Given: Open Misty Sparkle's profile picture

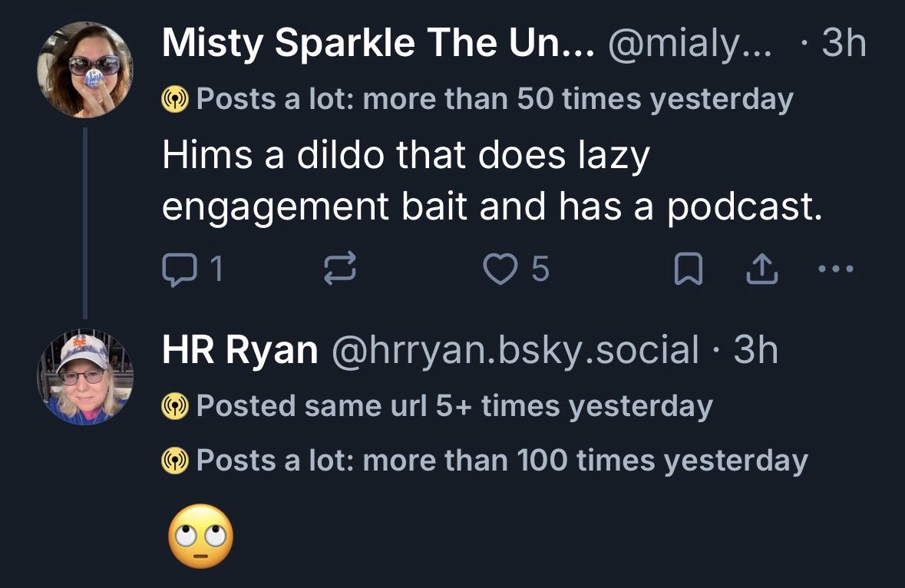Looking at the screenshot, I should coord(84,70).
